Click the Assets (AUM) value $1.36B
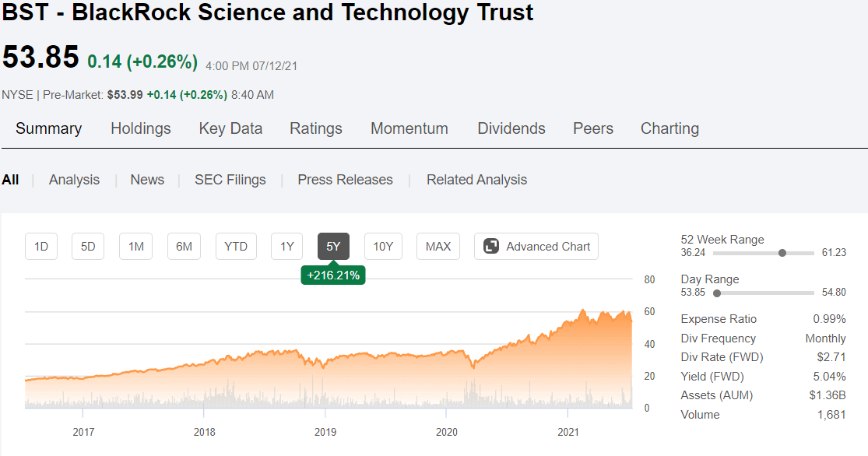The height and width of the screenshot is (456, 868). tap(828, 395)
